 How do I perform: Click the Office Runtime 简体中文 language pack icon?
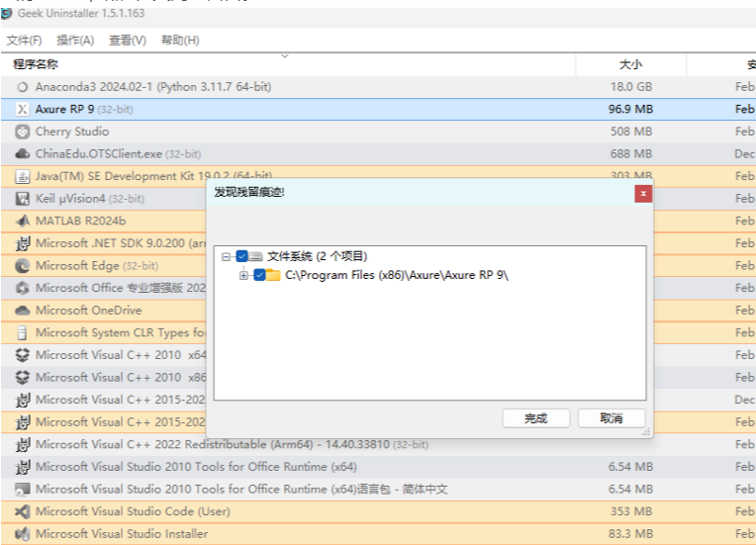click(x=22, y=489)
